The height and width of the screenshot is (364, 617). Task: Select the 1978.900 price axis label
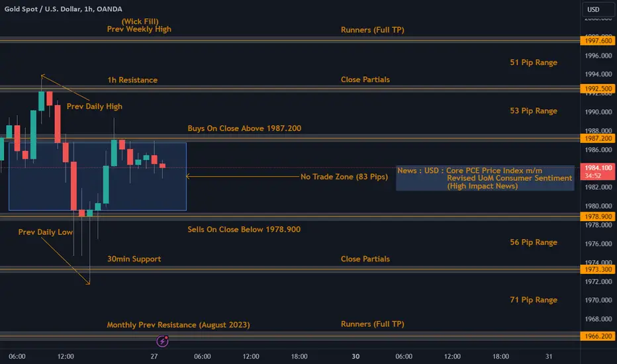coord(597,216)
